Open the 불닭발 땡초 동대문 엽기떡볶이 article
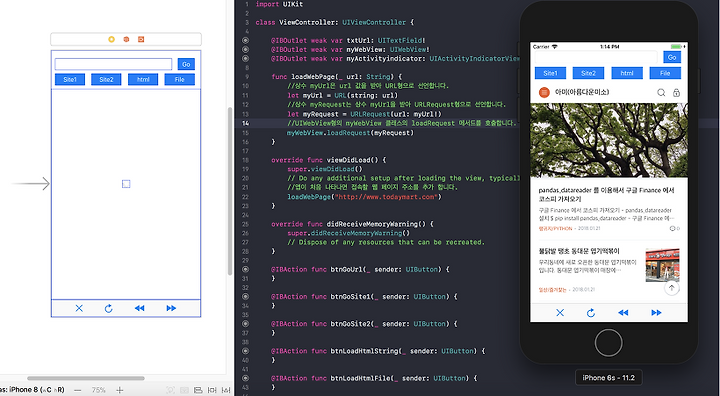Viewport: 720px width, 396px height. (579, 251)
